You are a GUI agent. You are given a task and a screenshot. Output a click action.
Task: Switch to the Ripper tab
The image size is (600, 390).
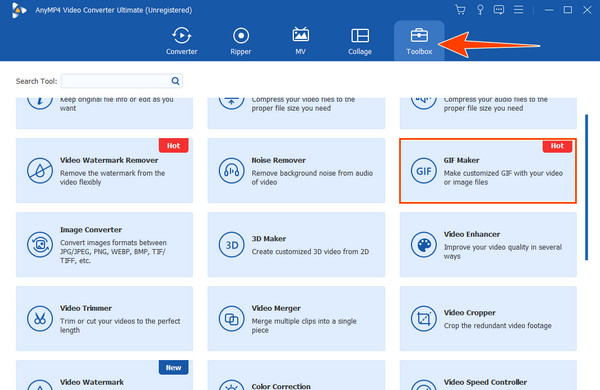point(241,41)
